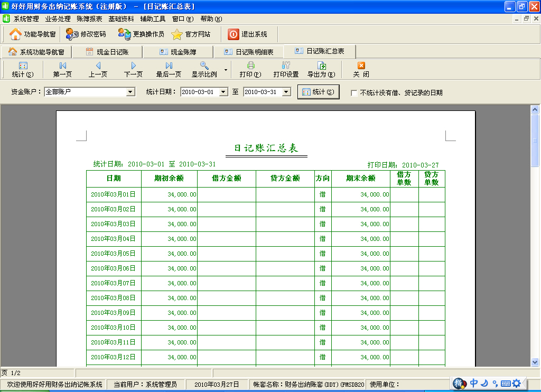Click 导出为 export icon

[321, 66]
